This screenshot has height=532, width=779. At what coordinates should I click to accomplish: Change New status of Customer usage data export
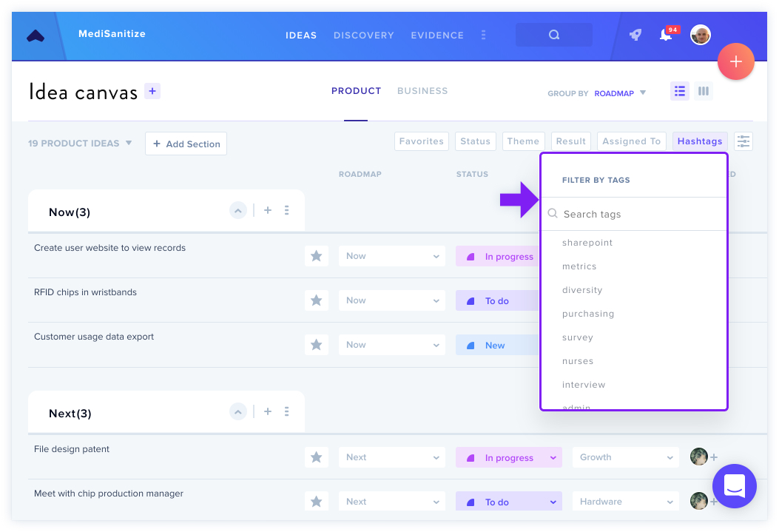point(497,345)
